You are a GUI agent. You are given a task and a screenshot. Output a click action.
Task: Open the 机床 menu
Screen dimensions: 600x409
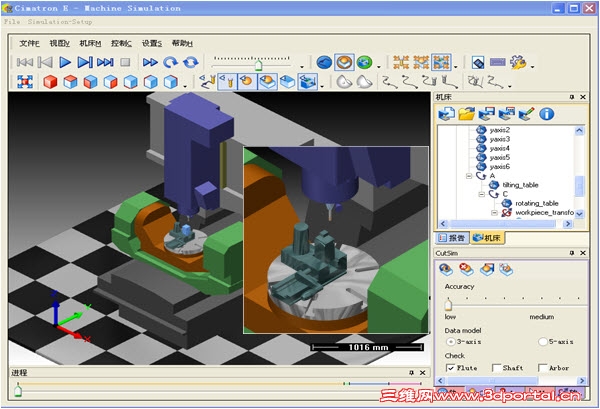click(90, 43)
